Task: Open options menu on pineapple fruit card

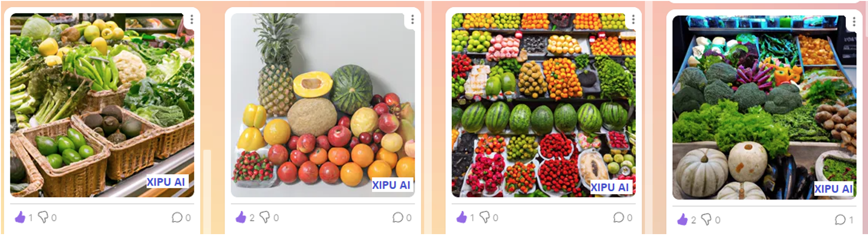Action: pyautogui.click(x=412, y=19)
